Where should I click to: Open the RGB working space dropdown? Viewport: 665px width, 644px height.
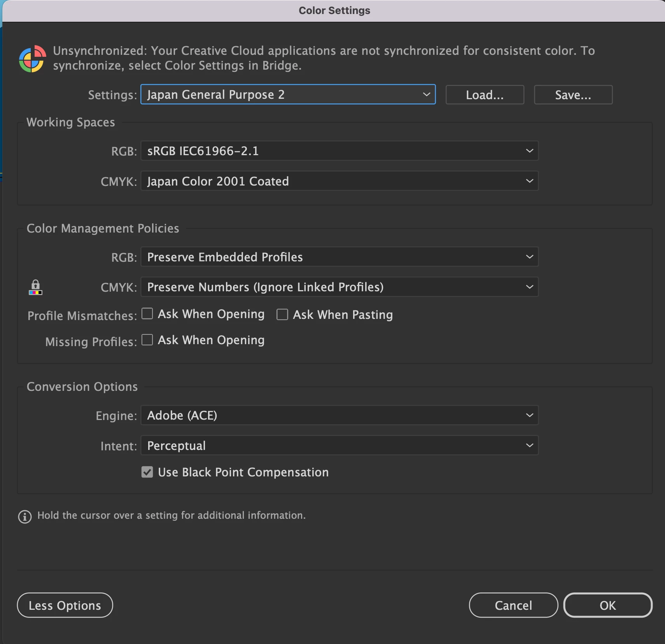[339, 151]
